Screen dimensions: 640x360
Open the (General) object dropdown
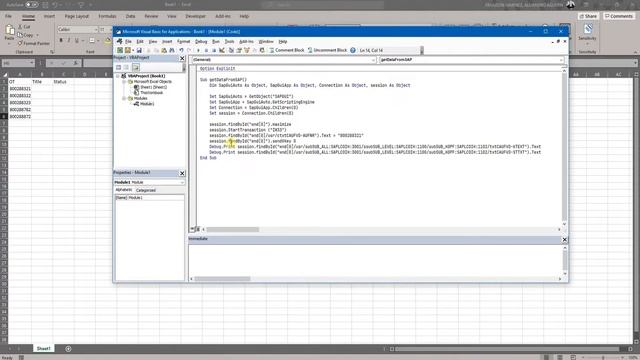click(373, 60)
